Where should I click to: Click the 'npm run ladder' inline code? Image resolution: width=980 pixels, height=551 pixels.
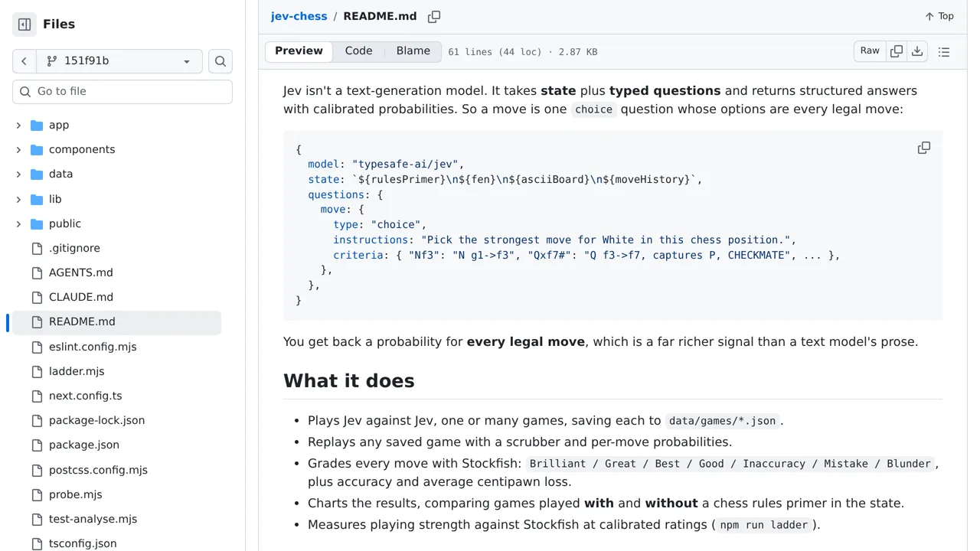(x=764, y=525)
